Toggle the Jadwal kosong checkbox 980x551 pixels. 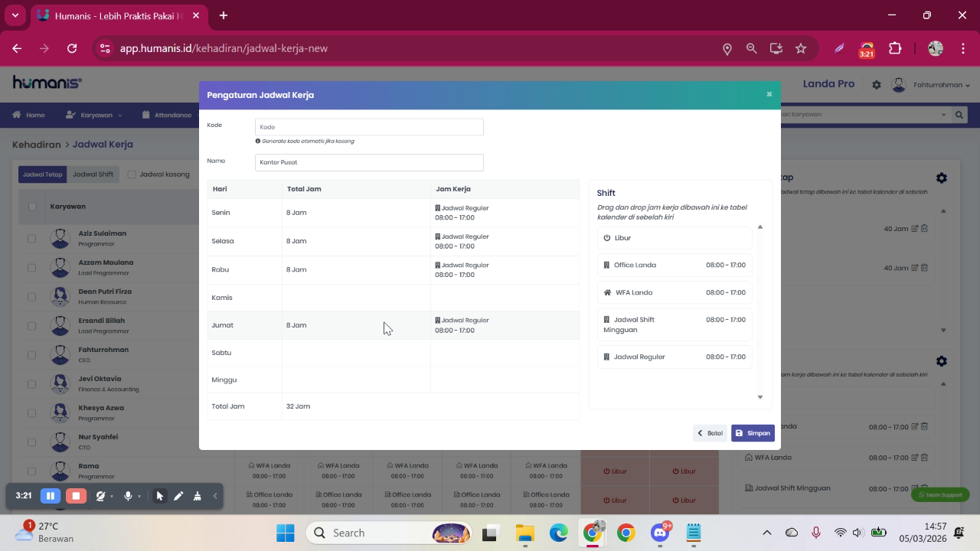[132, 174]
